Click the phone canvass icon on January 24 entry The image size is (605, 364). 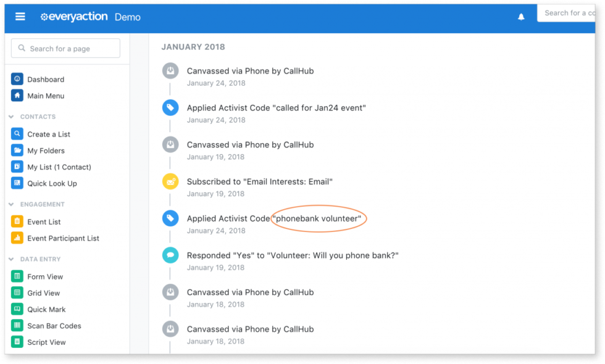pos(170,70)
